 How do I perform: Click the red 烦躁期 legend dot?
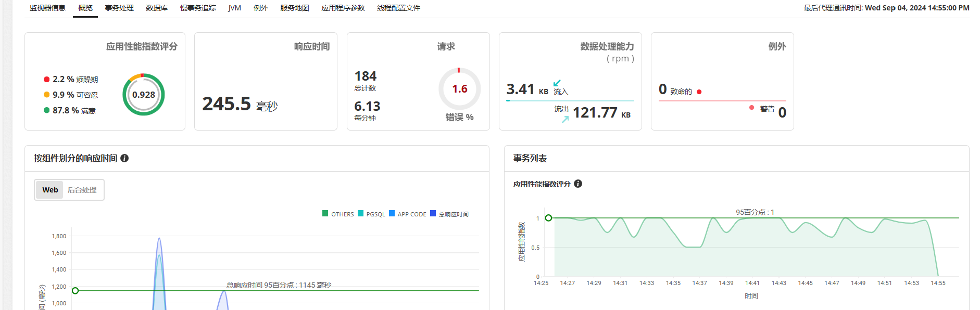(46, 80)
